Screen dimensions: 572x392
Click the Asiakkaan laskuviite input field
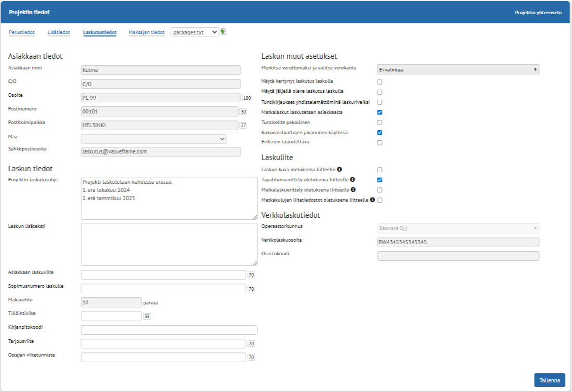click(164, 275)
